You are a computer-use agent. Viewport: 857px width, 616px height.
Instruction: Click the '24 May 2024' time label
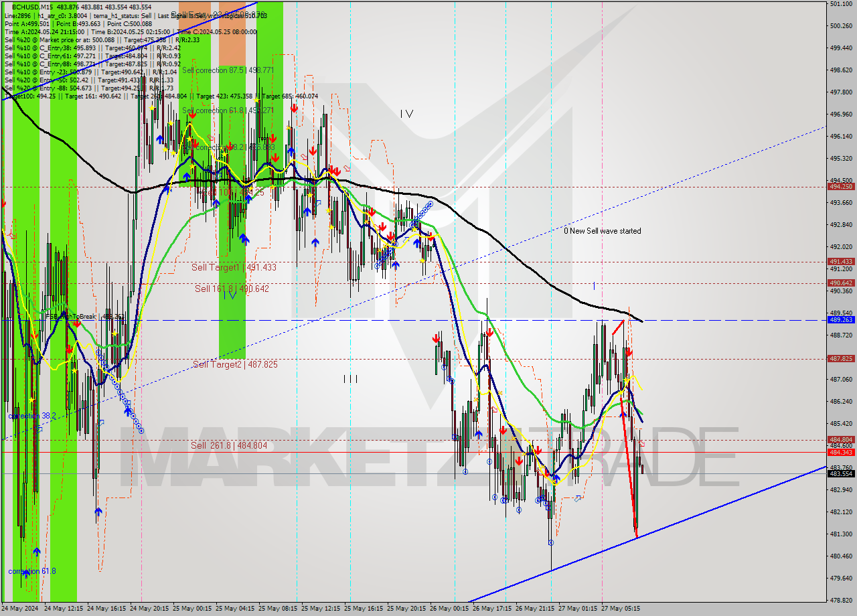point(21,609)
